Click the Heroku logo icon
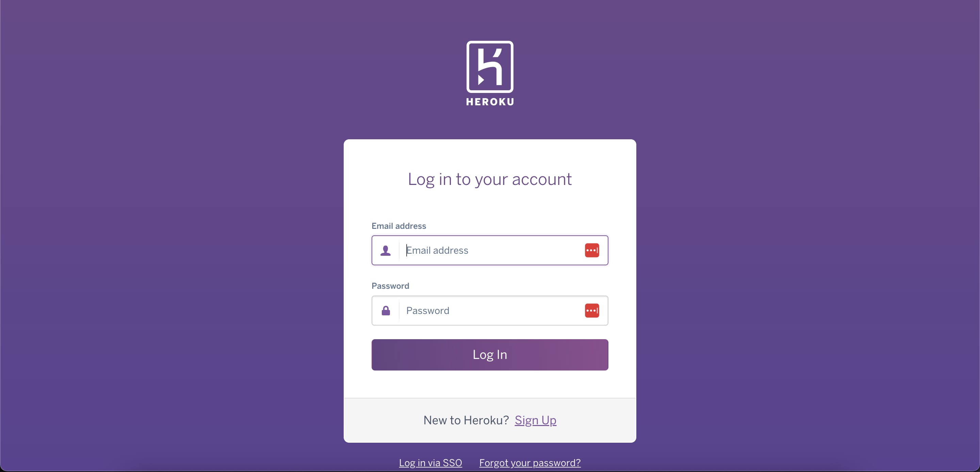 click(490, 67)
